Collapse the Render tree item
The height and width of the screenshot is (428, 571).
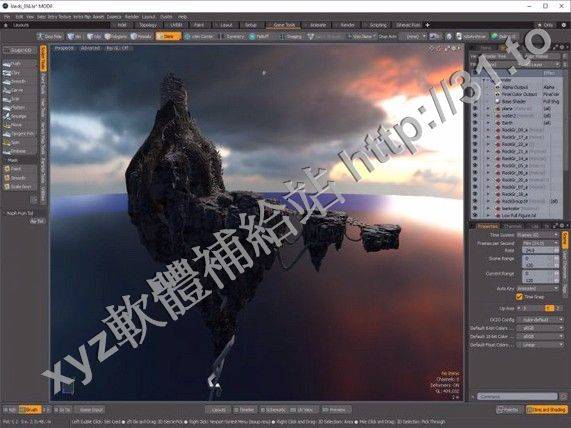484,80
